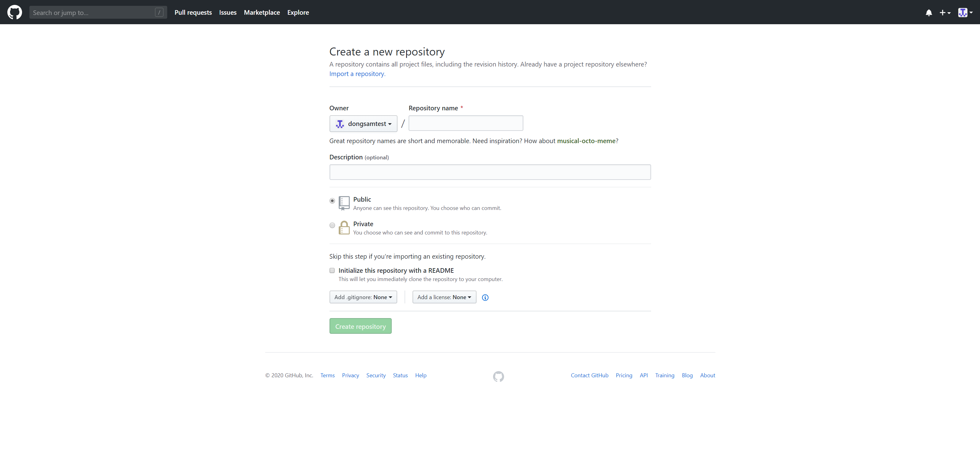Open the Status footer link

(400, 375)
